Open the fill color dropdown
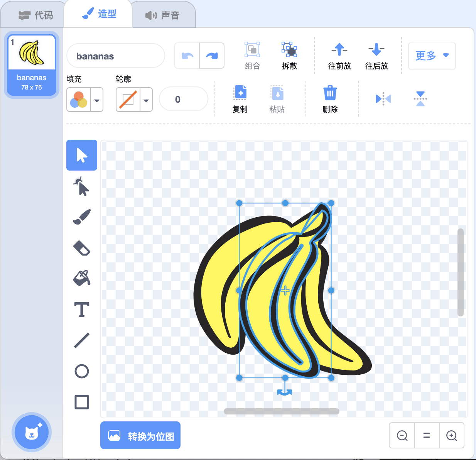 tap(97, 100)
